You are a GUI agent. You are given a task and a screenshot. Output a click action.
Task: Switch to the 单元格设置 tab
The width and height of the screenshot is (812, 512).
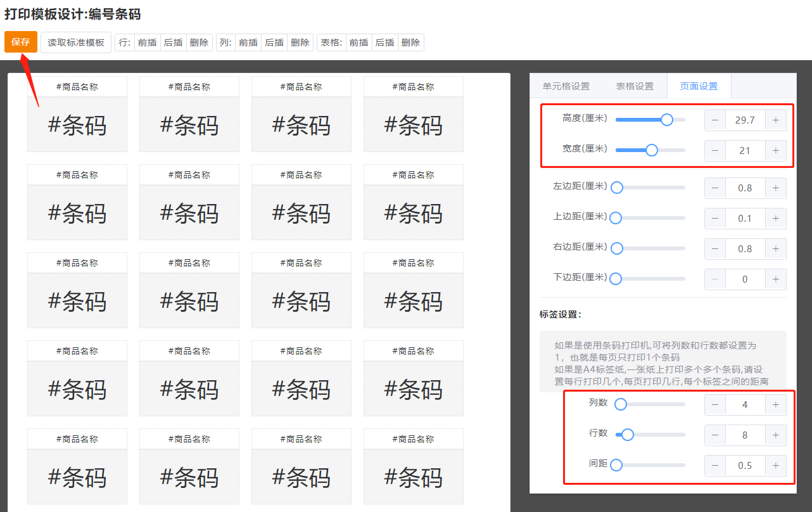pos(566,86)
